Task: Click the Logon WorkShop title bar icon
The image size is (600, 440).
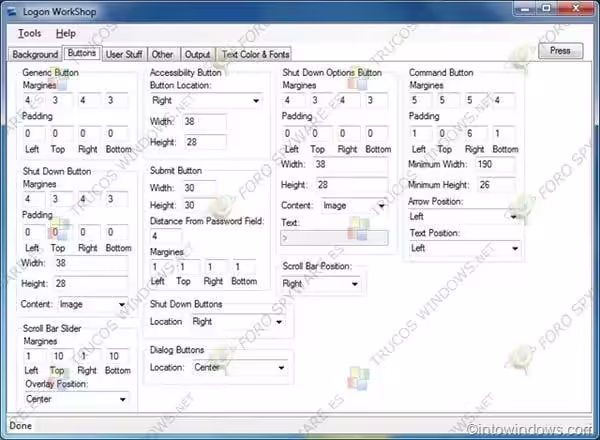Action: point(12,12)
